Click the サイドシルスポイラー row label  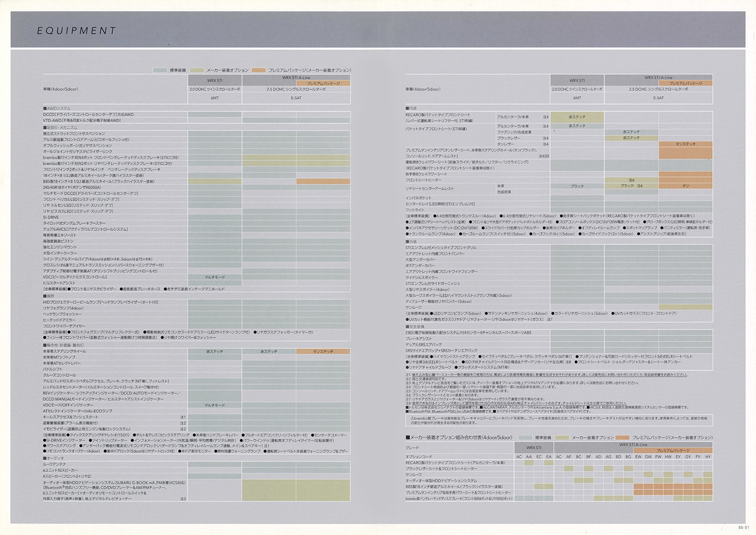point(421,278)
